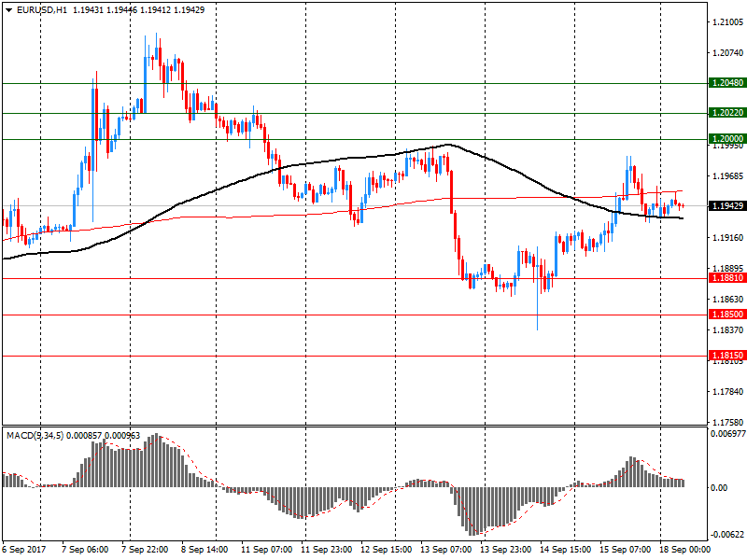Click the 1.18630 price scale value
Screen dimensions: 747x560
727,299
